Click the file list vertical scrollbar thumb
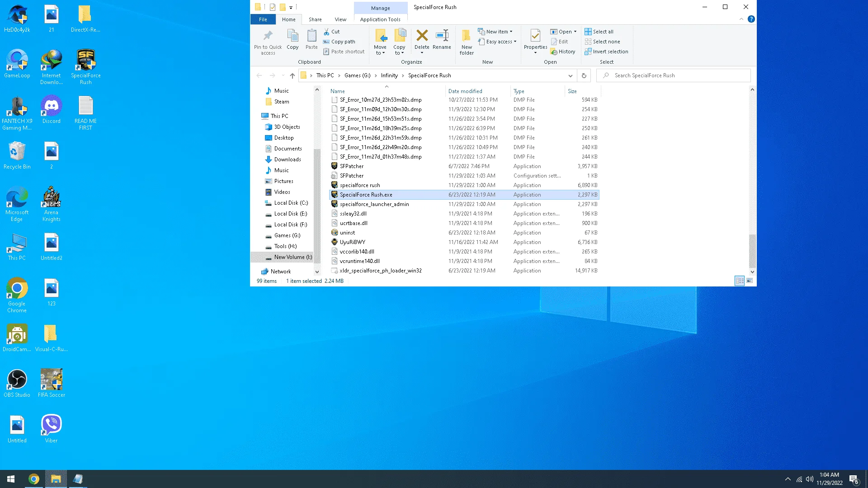Viewport: 868px width, 488px height. coord(752,251)
